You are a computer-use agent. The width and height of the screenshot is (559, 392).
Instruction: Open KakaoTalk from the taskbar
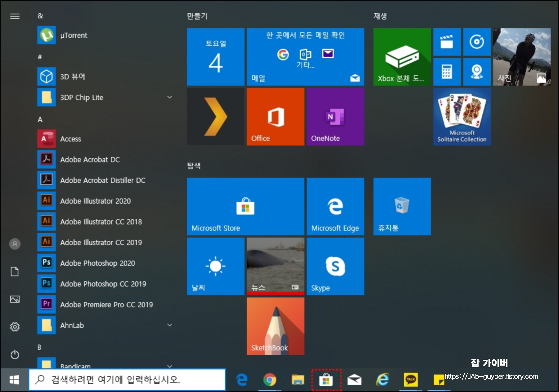click(411, 380)
